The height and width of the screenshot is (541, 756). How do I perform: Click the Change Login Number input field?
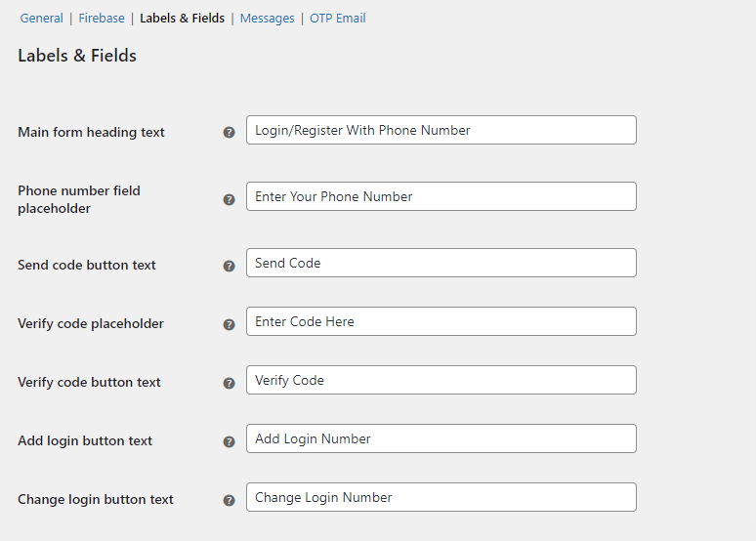pos(441,497)
